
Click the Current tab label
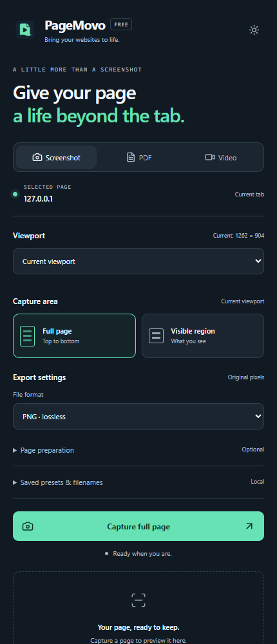click(249, 194)
